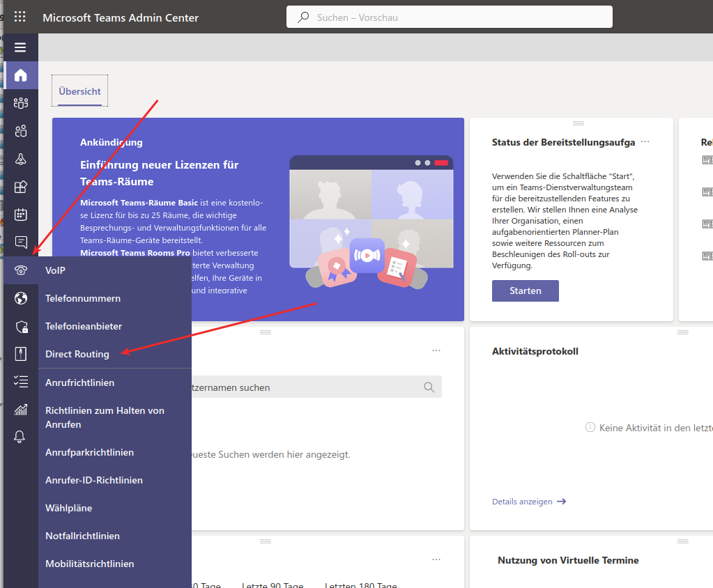This screenshot has height=588, width=713.
Task: Open the Analytics and reports chart icon
Action: click(x=21, y=410)
